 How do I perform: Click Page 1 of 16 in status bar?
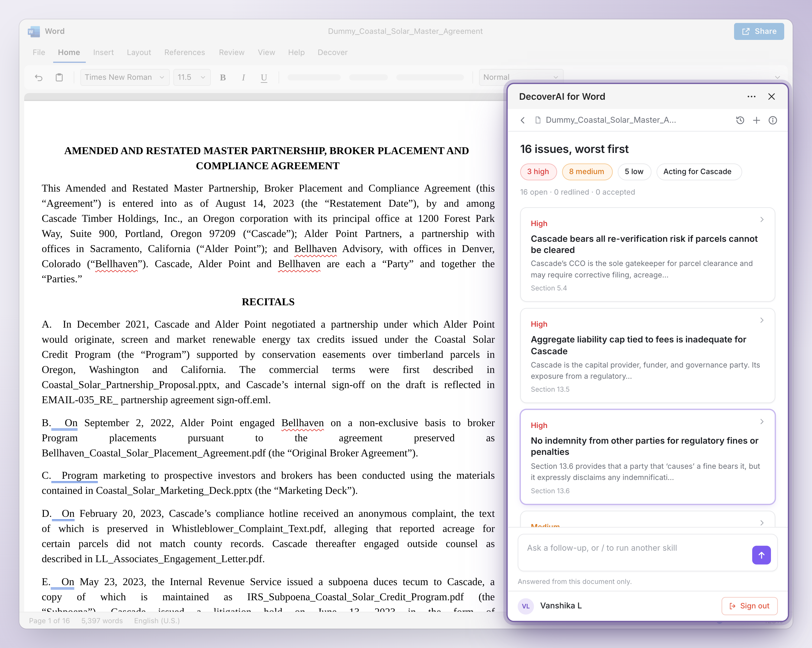point(49,620)
